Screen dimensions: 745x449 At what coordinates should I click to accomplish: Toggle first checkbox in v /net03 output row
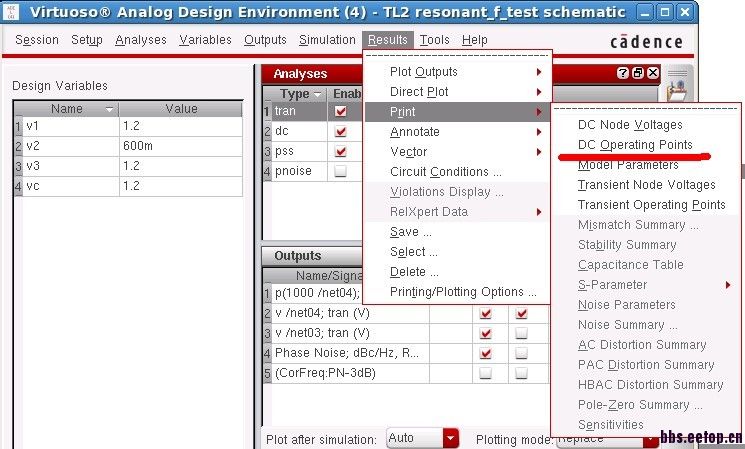click(x=485, y=334)
